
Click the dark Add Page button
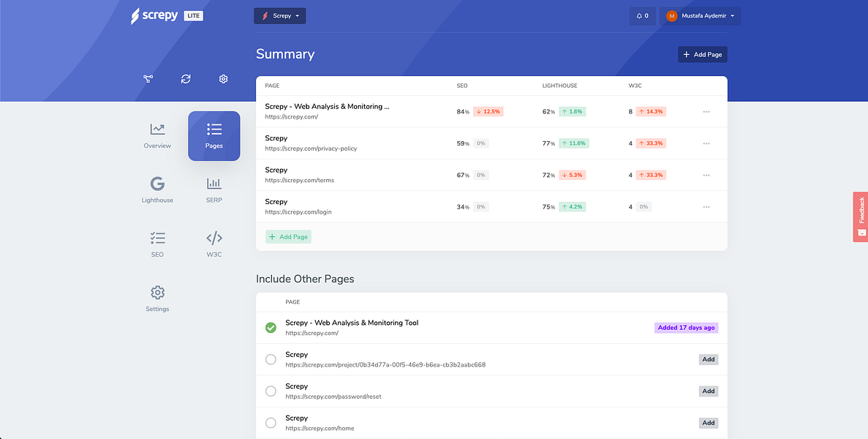(703, 54)
